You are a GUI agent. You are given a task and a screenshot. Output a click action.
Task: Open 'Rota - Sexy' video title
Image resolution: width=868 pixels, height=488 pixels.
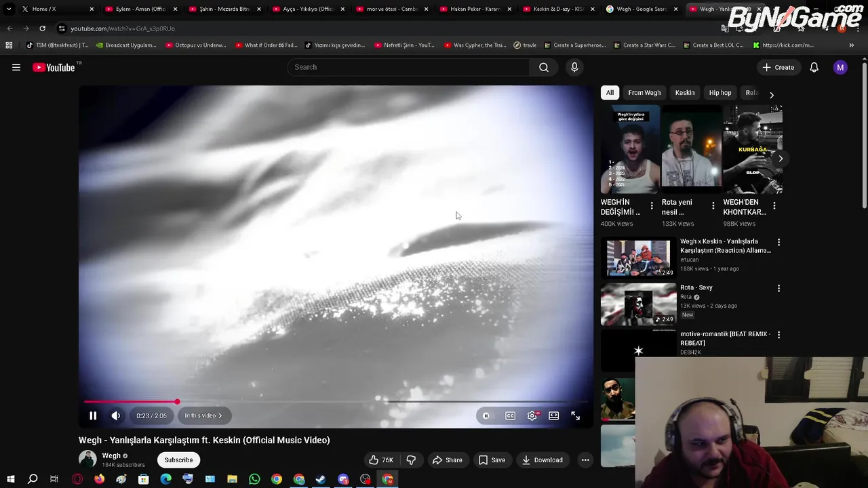tap(696, 287)
